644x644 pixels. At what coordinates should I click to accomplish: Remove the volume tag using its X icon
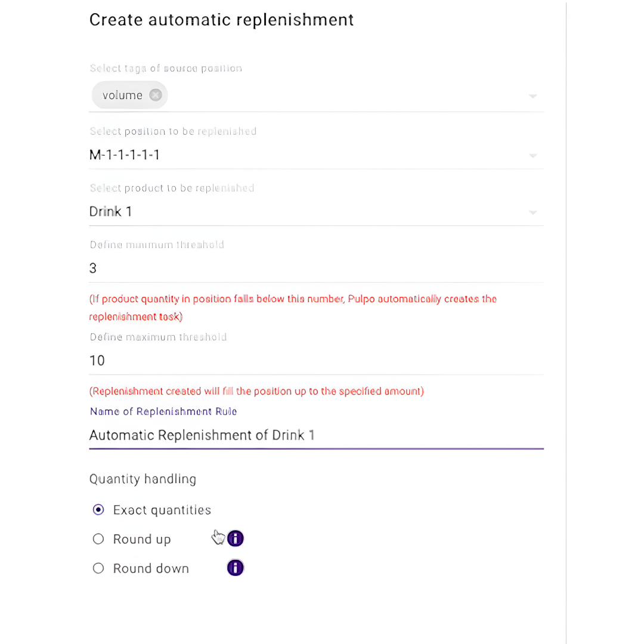click(155, 95)
